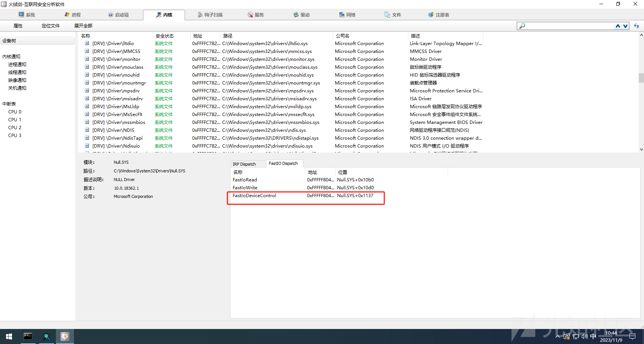Select CPU 2 interrupt table
The height and width of the screenshot is (344, 644).
pos(15,128)
